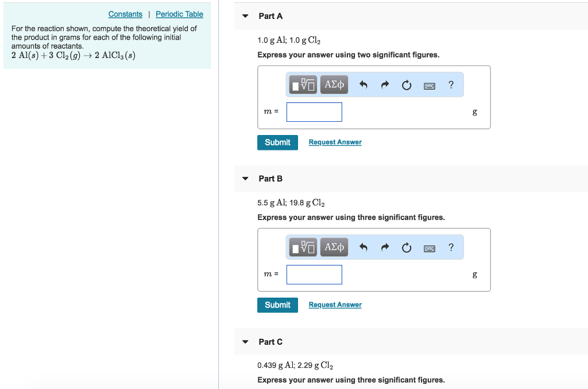Submit your answer for Part A
This screenshot has height=389, width=588.
point(277,142)
